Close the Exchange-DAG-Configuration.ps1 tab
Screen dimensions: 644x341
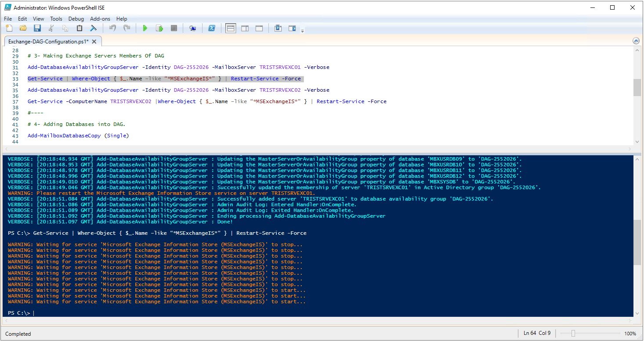pos(95,41)
